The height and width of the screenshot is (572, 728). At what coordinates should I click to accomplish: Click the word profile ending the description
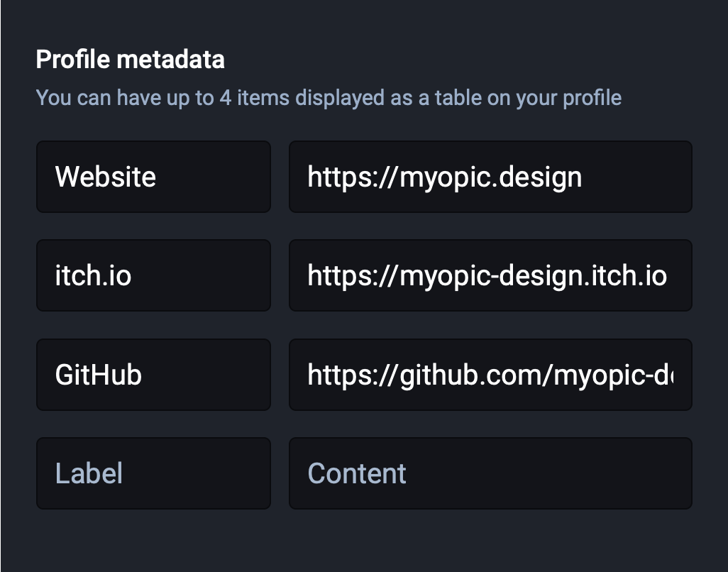tap(592, 98)
